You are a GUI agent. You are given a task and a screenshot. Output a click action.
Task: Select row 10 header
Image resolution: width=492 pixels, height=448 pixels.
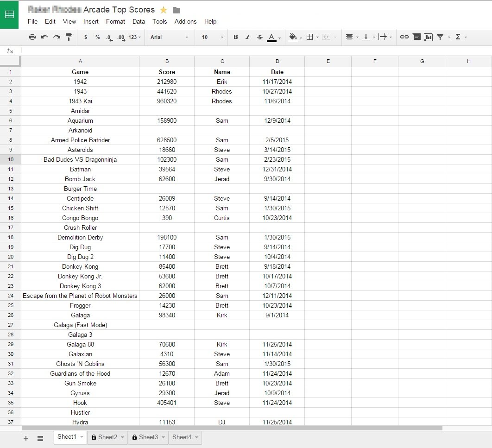(x=10, y=159)
